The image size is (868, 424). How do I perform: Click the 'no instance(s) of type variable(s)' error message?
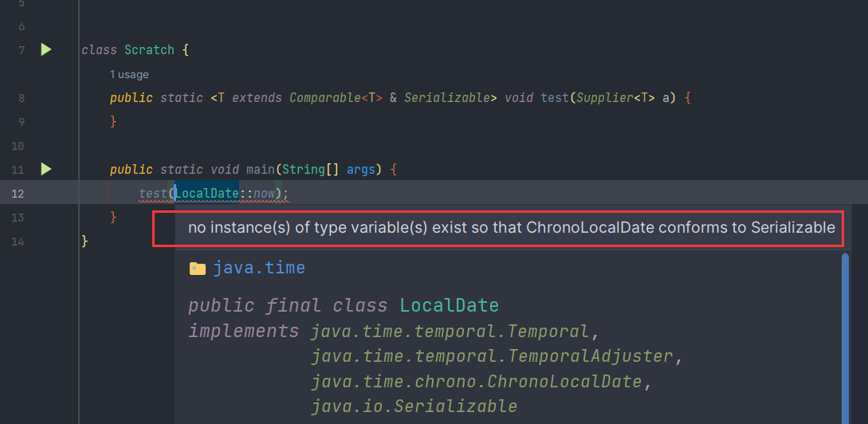pyautogui.click(x=511, y=228)
